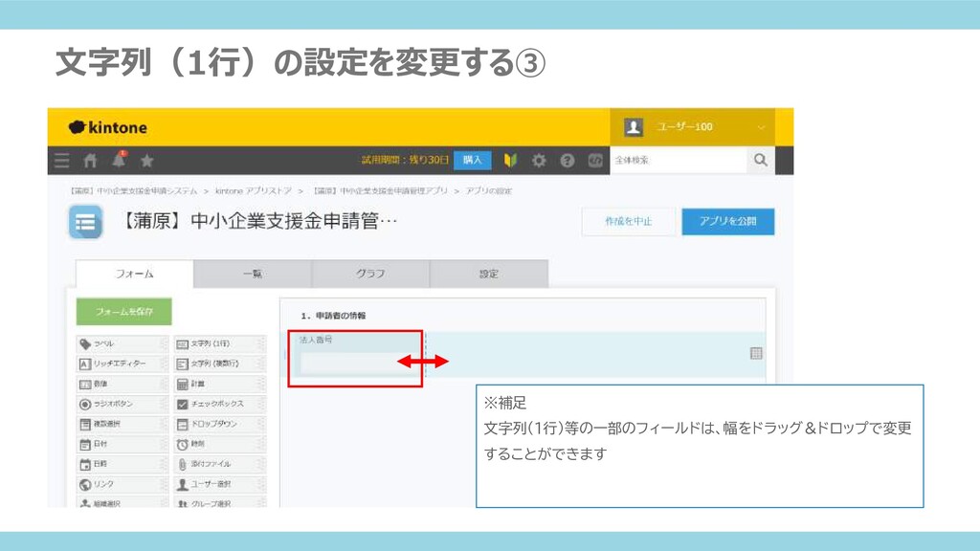Click the search magnifier icon
The width and height of the screenshot is (980, 551).
(x=761, y=160)
